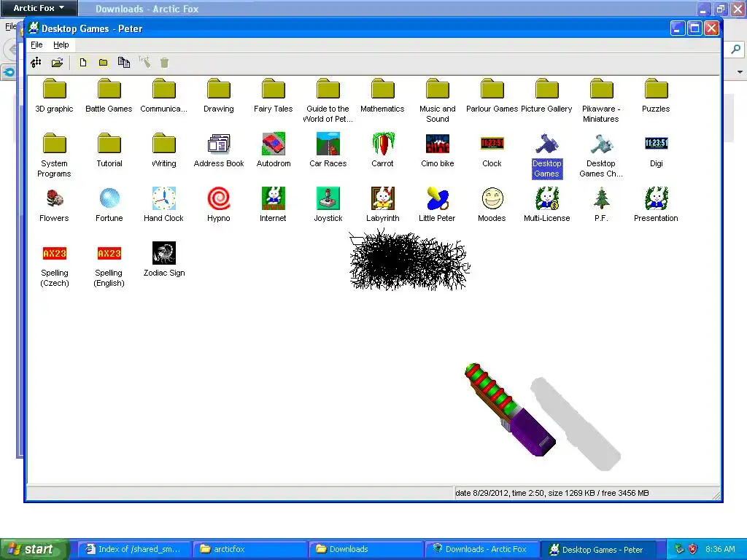This screenshot has height=560, width=747.
Task: Select the Desktop Games Ch... icon
Action: [x=601, y=144]
